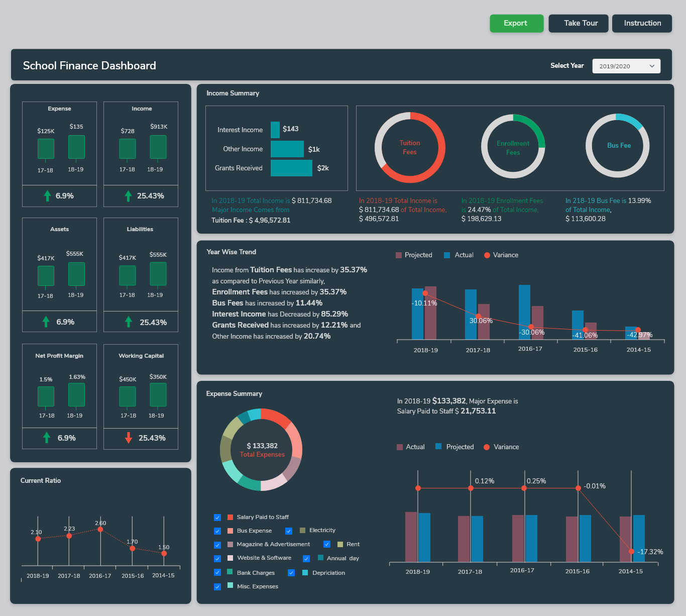Click the Other Income $1k bar
686x616 pixels.
[287, 149]
